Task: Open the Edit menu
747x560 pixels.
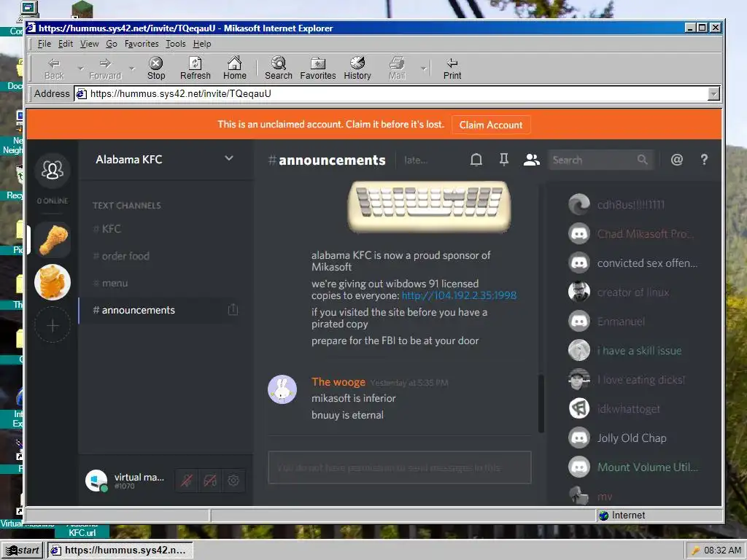Action: click(65, 44)
